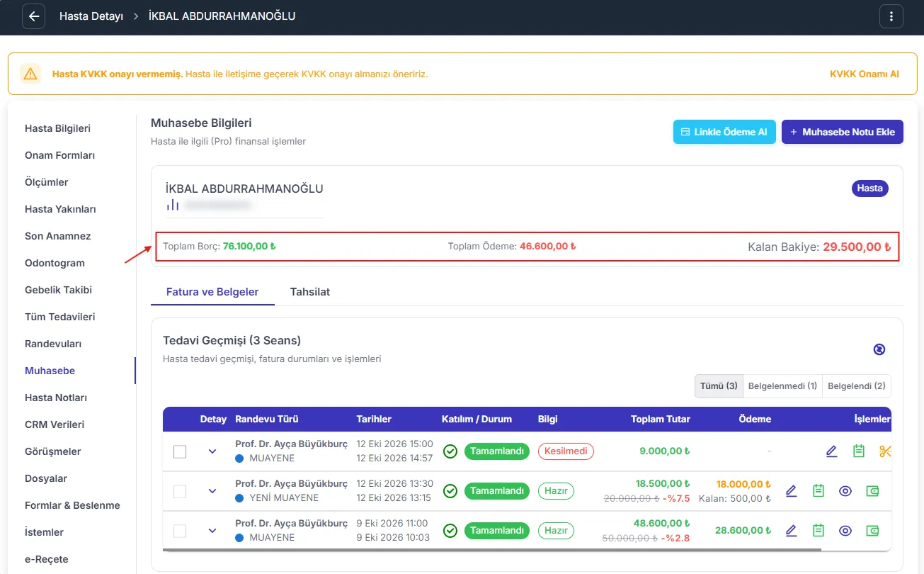The width and height of the screenshot is (924, 574).
Task: Open Odontogram in the sidebar
Action: pos(55,263)
